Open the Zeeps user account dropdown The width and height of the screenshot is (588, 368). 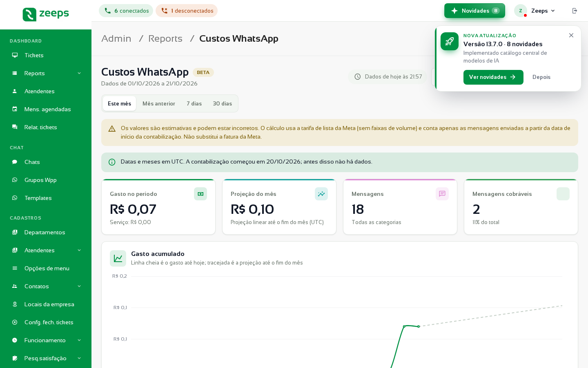535,11
